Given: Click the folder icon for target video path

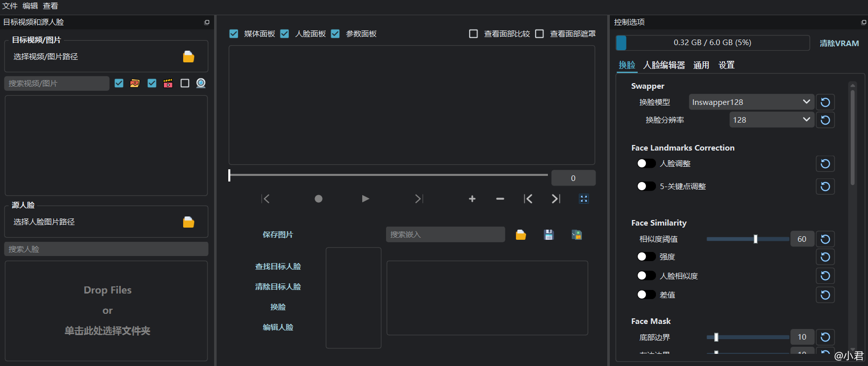Looking at the screenshot, I should pyautogui.click(x=188, y=57).
